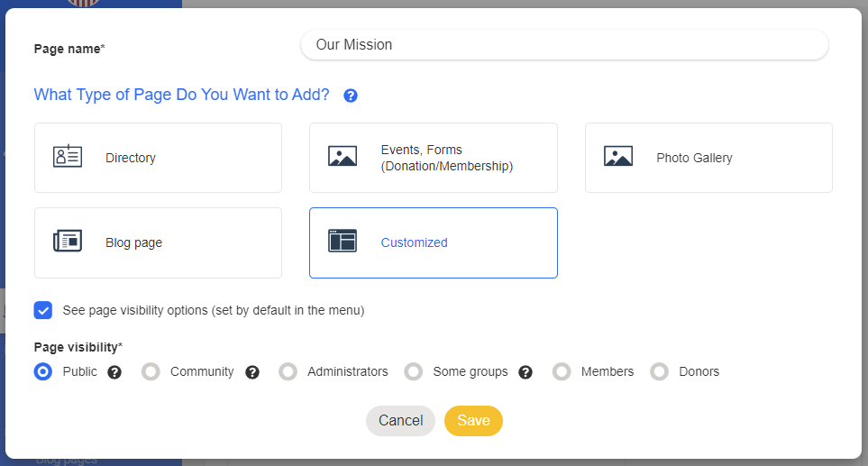Click the Events, Forms image icon
Image resolution: width=868 pixels, height=466 pixels.
(x=343, y=157)
